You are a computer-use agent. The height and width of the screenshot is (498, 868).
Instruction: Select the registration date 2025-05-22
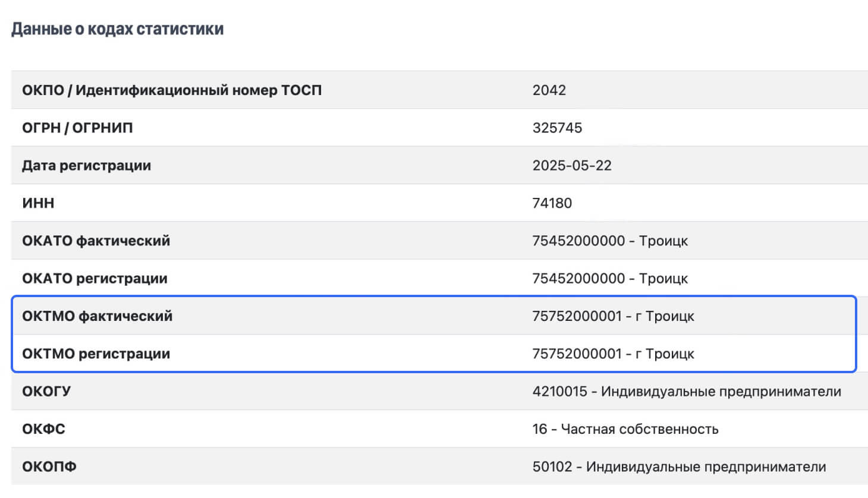571,165
